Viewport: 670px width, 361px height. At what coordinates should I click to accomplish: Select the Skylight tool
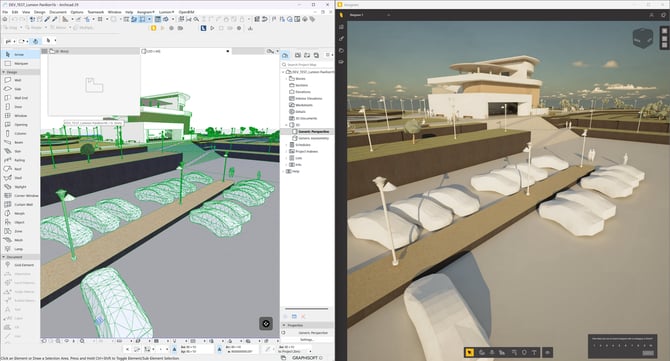point(20,187)
